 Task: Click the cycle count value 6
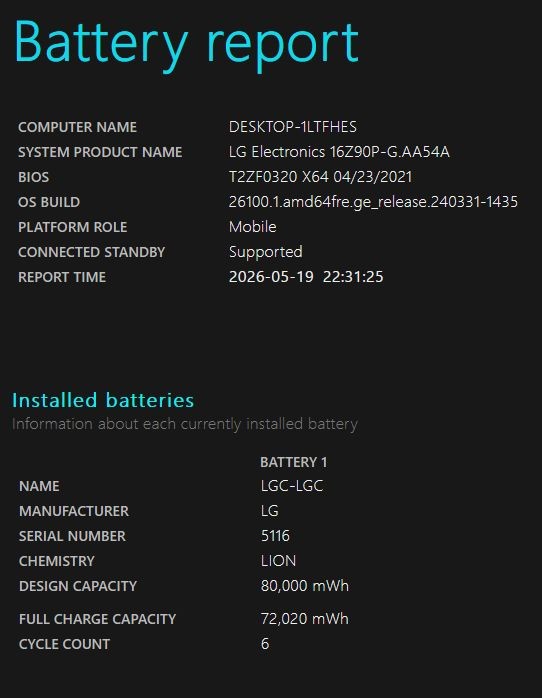pyautogui.click(x=265, y=644)
